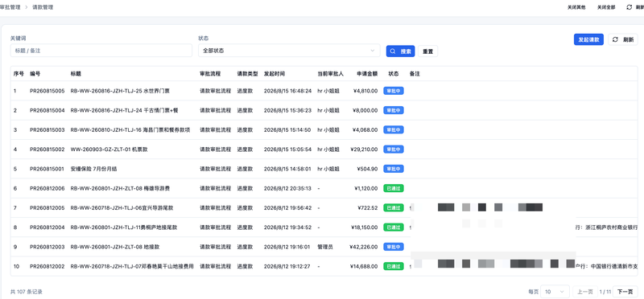Click the 标题 column header
Screen dimensions: 644x299
point(76,74)
